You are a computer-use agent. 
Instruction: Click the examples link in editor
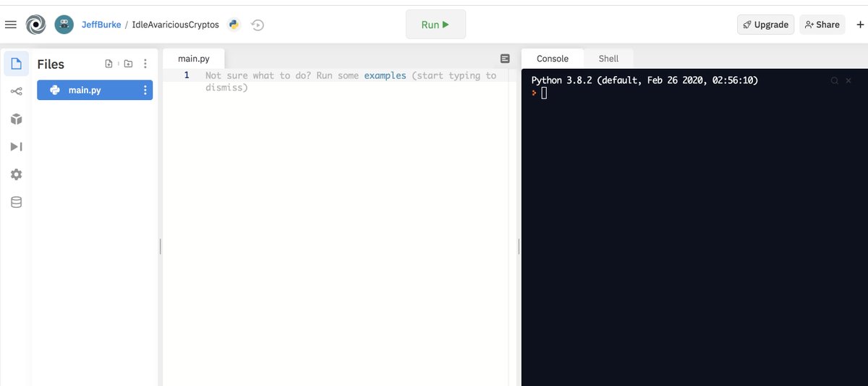(385, 75)
